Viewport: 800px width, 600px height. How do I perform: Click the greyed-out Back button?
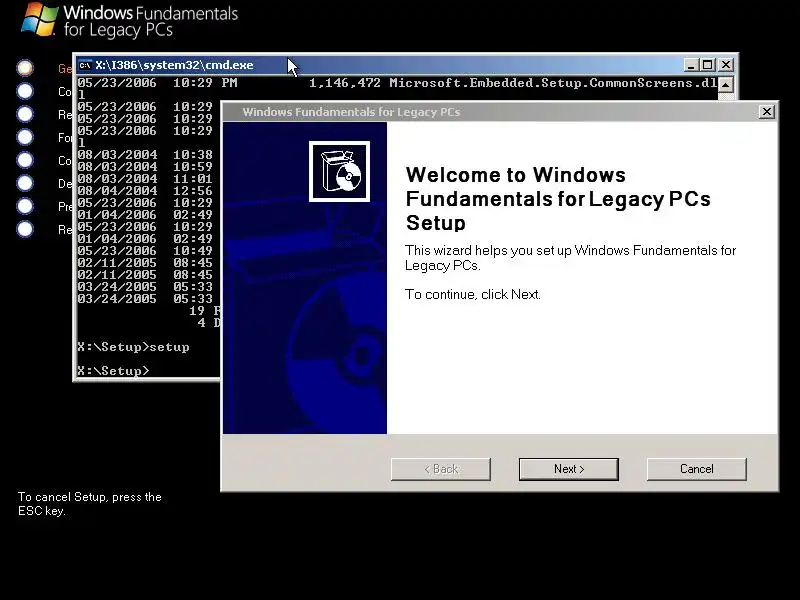point(441,469)
